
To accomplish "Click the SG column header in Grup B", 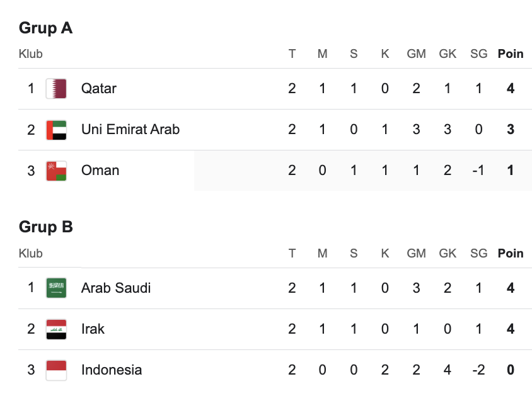I will click(479, 254).
